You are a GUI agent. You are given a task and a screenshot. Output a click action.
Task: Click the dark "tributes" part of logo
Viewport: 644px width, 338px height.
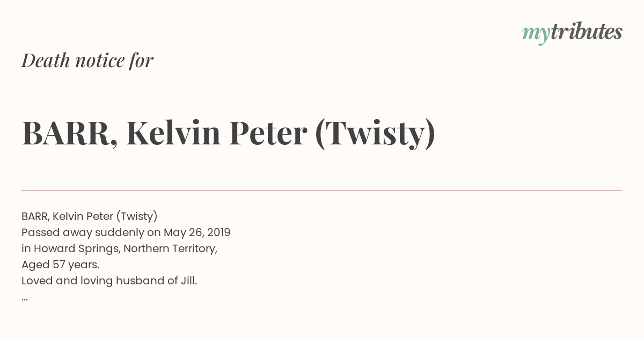(586, 32)
